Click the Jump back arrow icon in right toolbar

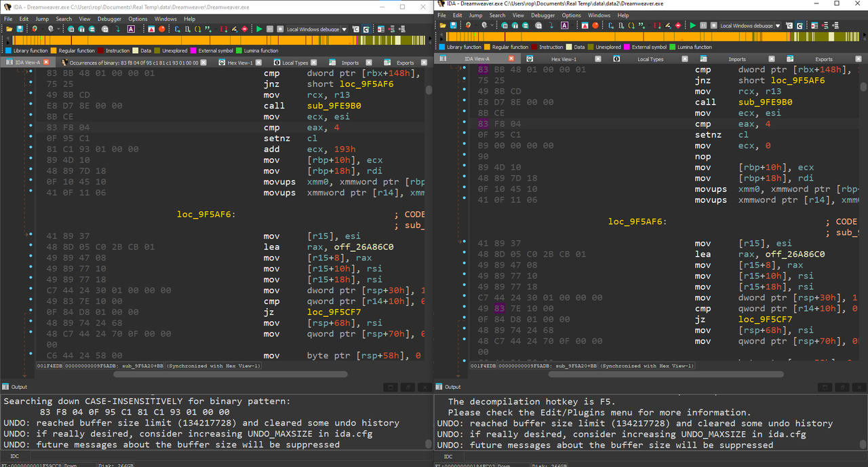coord(468,25)
